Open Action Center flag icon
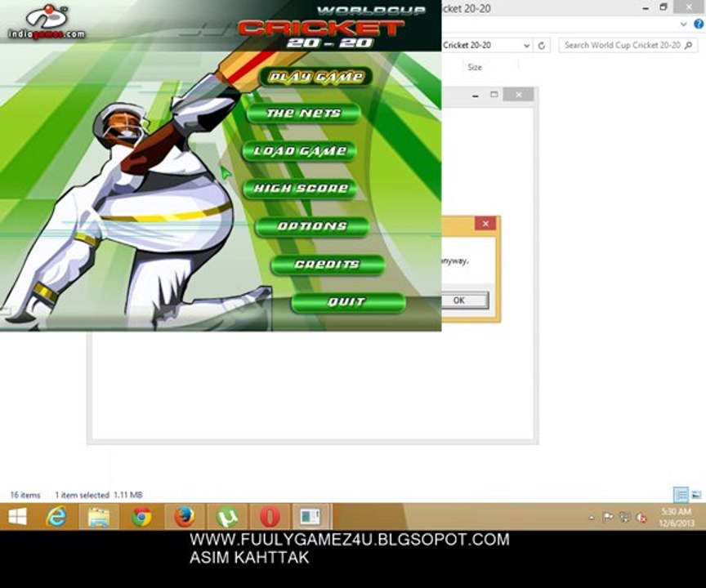 tap(607, 518)
